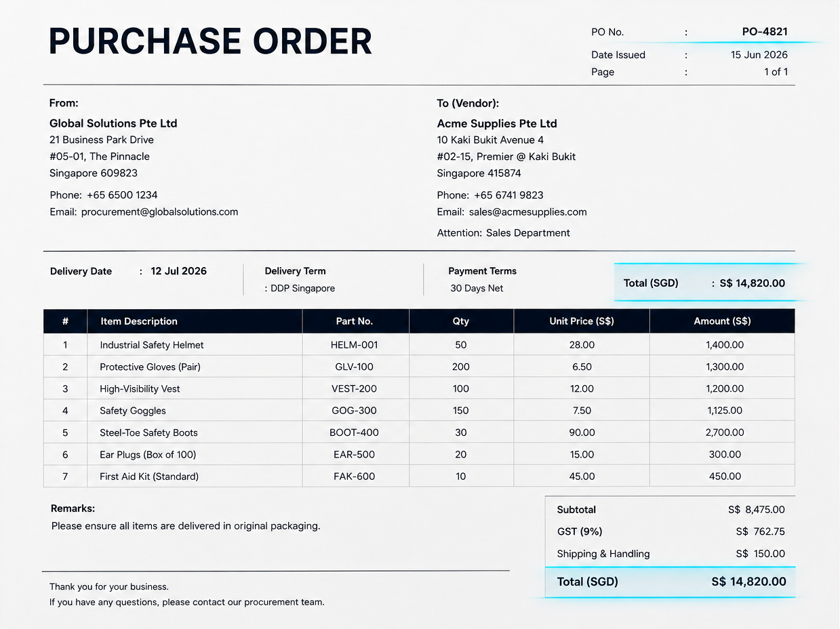Click part number FAK-600
Image resolution: width=840 pixels, height=629 pixels.
coord(355,476)
